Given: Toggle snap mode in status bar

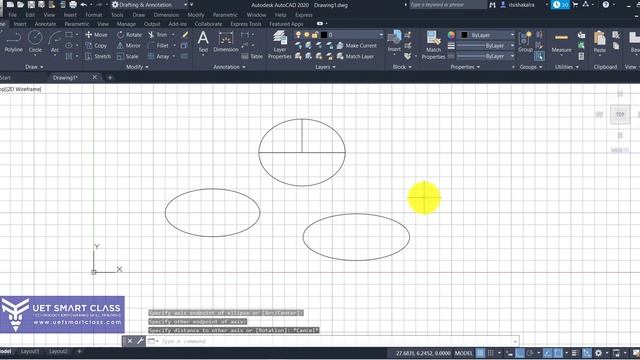Looking at the screenshot, I should (x=491, y=353).
